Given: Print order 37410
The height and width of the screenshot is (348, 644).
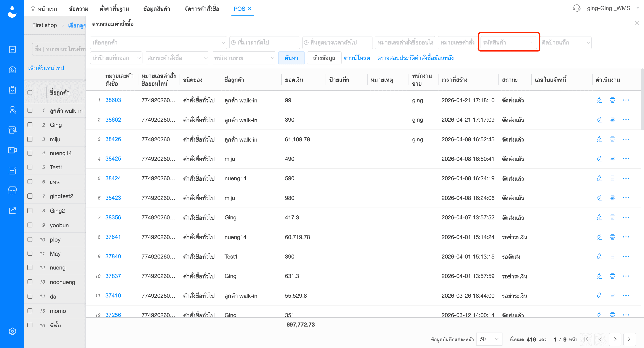Looking at the screenshot, I should (x=612, y=295).
